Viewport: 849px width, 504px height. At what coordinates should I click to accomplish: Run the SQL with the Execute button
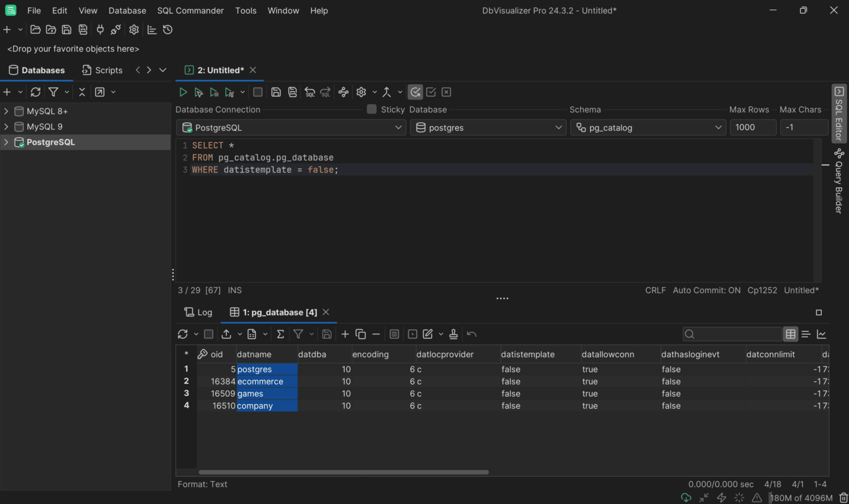183,92
